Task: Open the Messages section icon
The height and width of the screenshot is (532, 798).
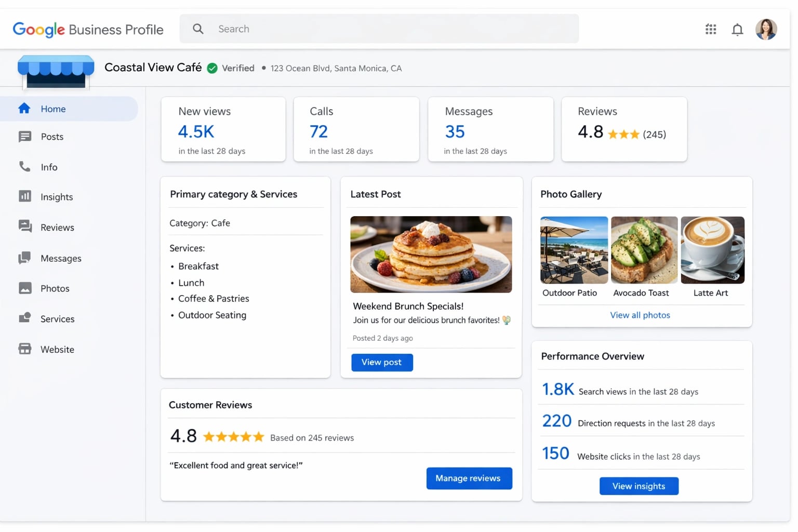Action: pos(25,258)
